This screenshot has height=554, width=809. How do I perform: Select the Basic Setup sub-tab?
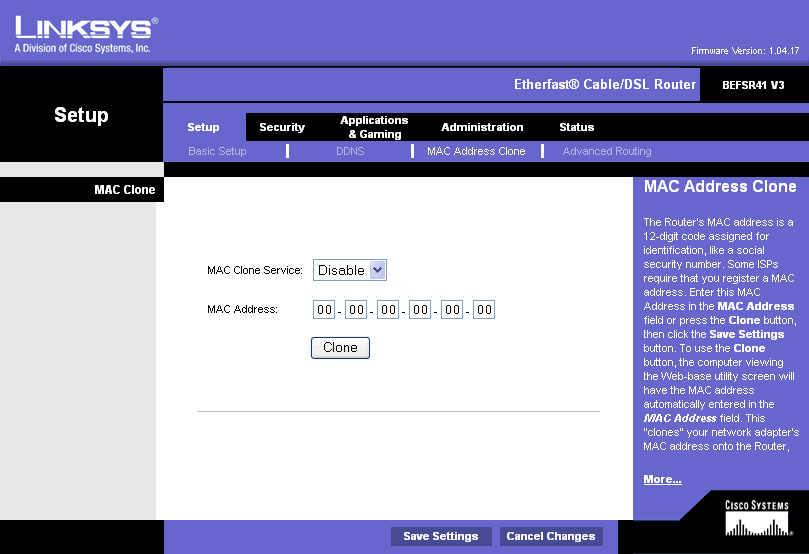(217, 151)
